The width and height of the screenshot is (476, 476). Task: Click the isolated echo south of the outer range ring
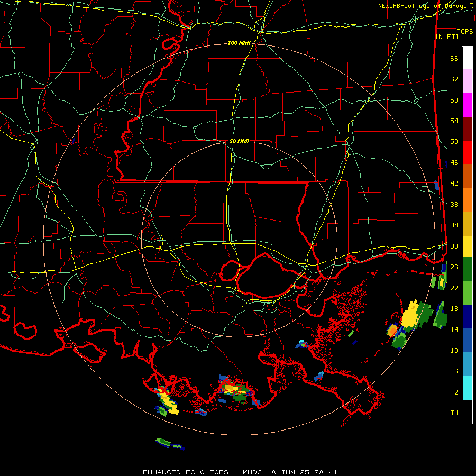(170, 444)
